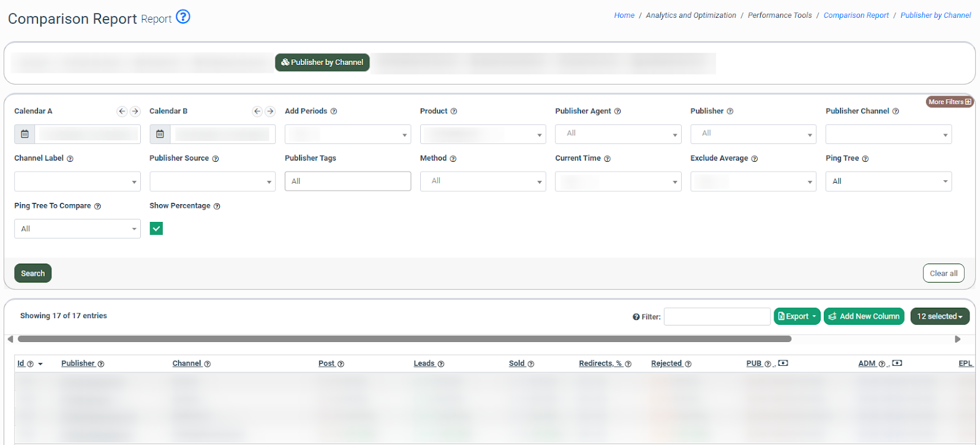This screenshot has width=980, height=445.
Task: Expand the Publisher Channel dropdown
Action: point(888,134)
